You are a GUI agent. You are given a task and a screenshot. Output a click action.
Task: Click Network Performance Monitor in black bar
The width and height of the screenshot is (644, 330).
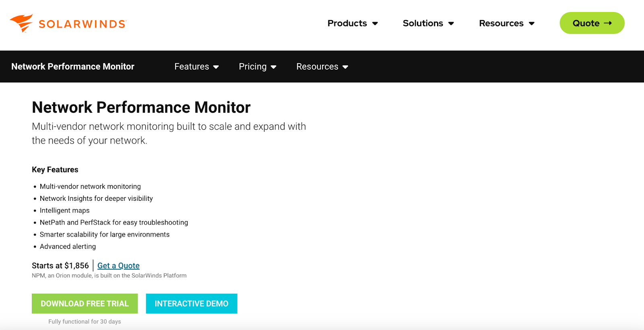pyautogui.click(x=73, y=66)
